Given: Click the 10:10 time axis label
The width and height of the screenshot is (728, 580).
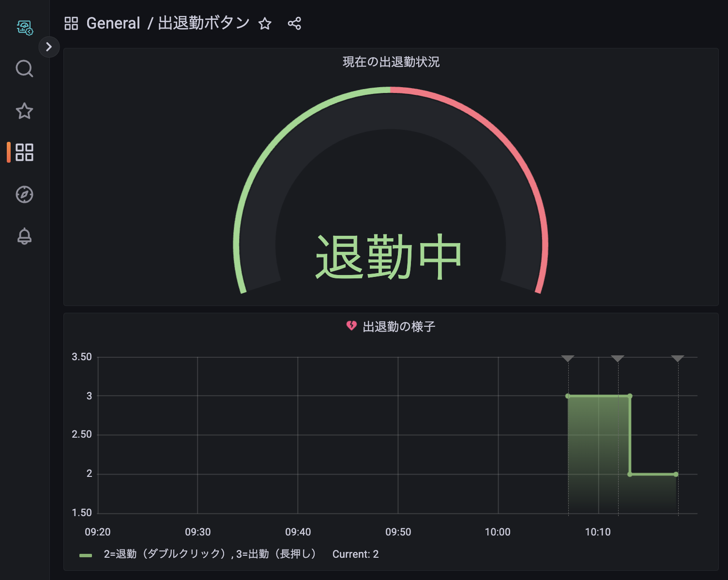Looking at the screenshot, I should click(x=598, y=532).
